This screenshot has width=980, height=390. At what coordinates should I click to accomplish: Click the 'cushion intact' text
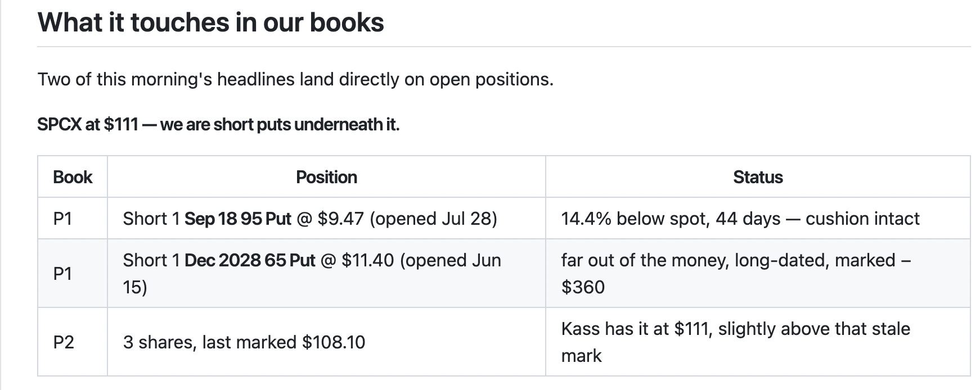862,219
